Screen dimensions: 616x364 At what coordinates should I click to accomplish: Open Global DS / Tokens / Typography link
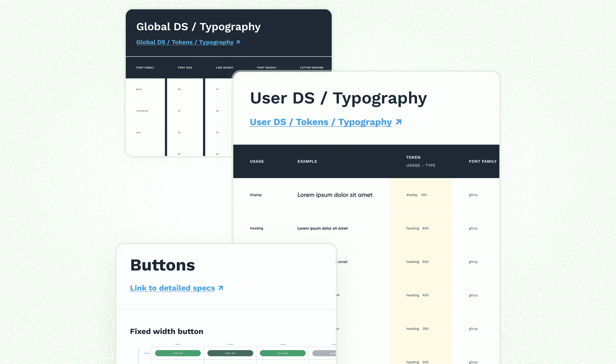coord(185,42)
